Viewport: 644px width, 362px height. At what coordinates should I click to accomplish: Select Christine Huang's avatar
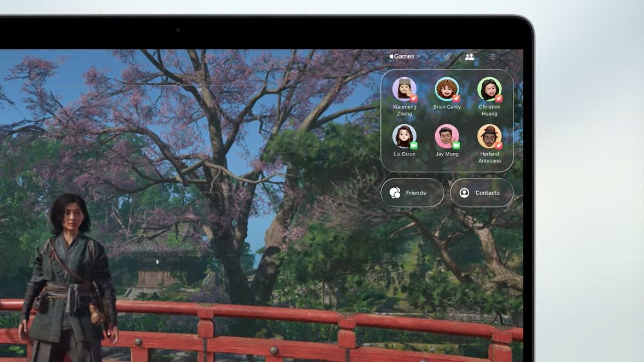coord(489,89)
